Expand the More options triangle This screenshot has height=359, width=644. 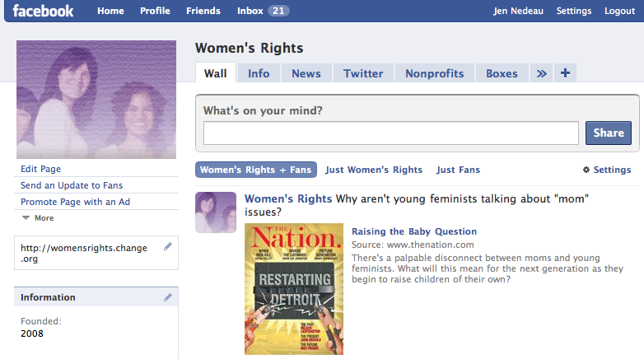coord(26,217)
